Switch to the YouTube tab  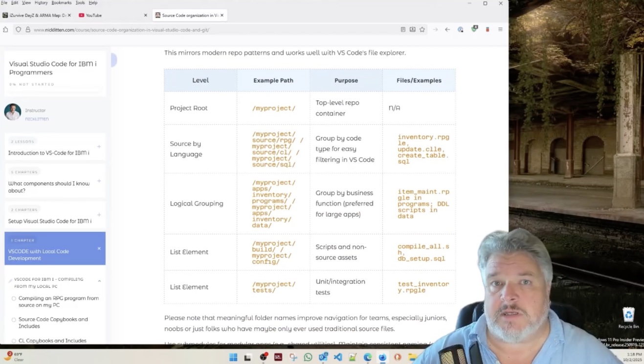coord(112,15)
